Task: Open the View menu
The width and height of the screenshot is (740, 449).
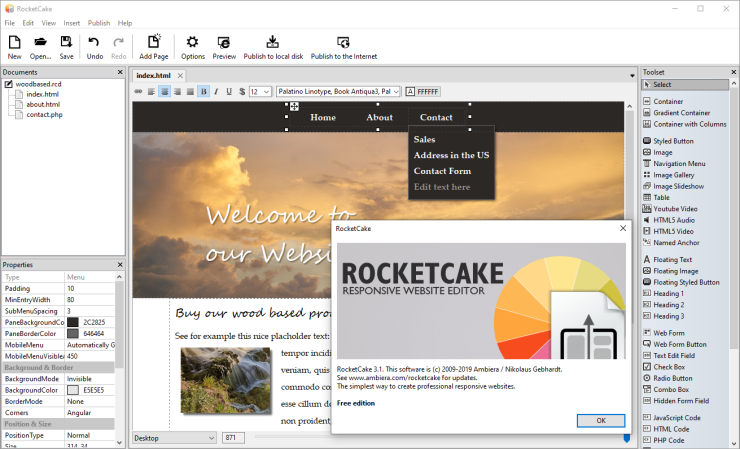Action: (x=49, y=23)
